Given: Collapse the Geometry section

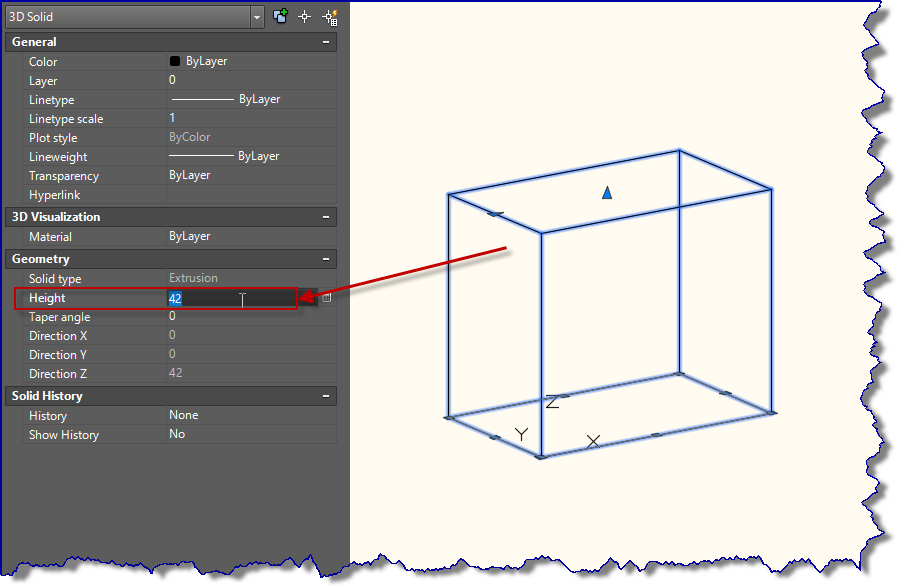Looking at the screenshot, I should (x=327, y=259).
